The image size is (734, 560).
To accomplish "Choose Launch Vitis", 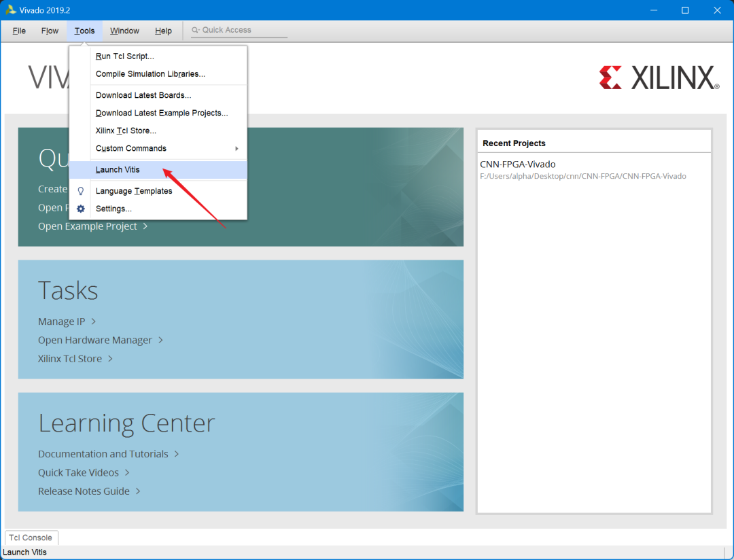I will [x=158, y=169].
